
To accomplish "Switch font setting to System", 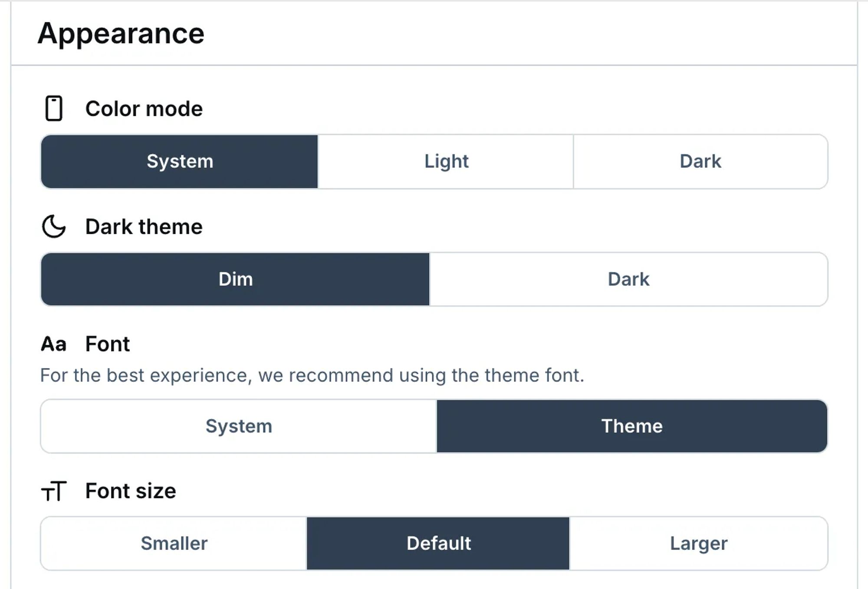I will 238,426.
